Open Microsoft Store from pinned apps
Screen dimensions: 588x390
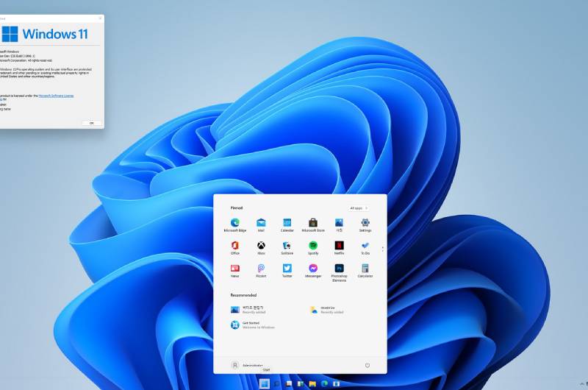point(313,225)
